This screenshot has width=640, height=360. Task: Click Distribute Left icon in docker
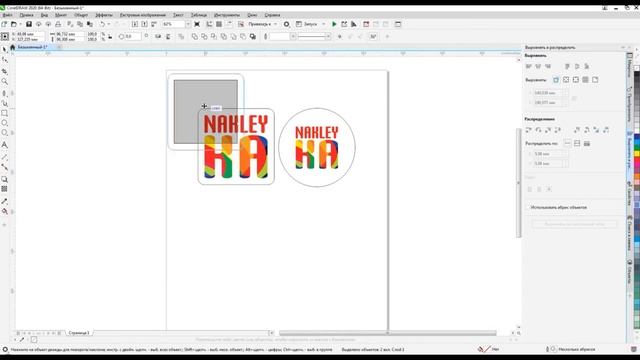529,130
